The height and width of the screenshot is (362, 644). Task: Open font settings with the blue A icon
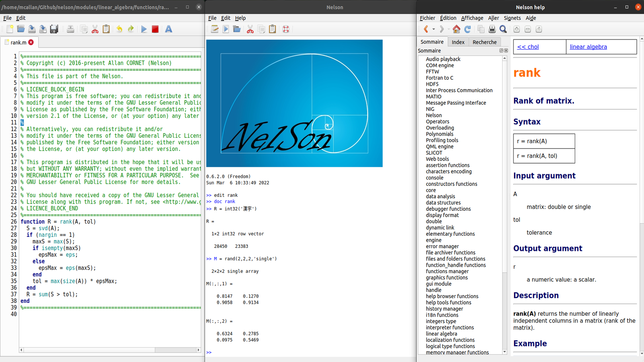(x=168, y=29)
